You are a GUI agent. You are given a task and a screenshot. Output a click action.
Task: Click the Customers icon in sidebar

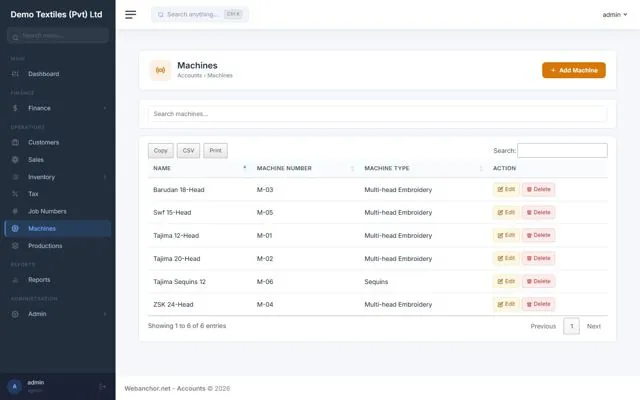[15, 142]
